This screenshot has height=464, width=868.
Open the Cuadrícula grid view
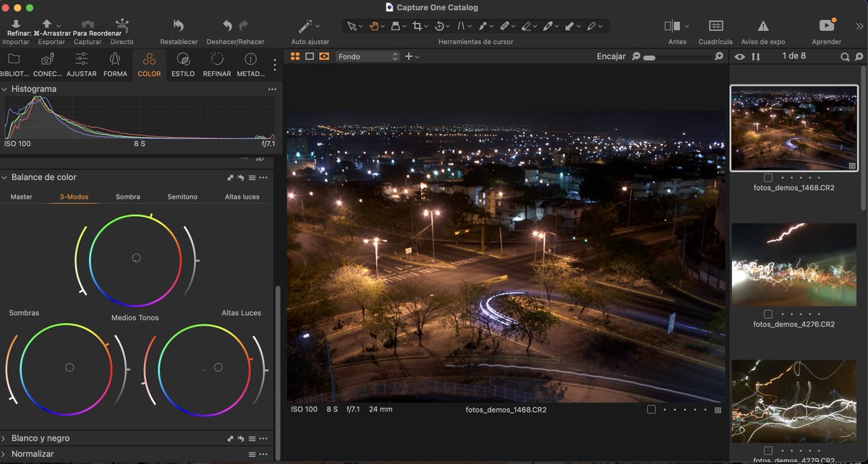[x=715, y=26]
